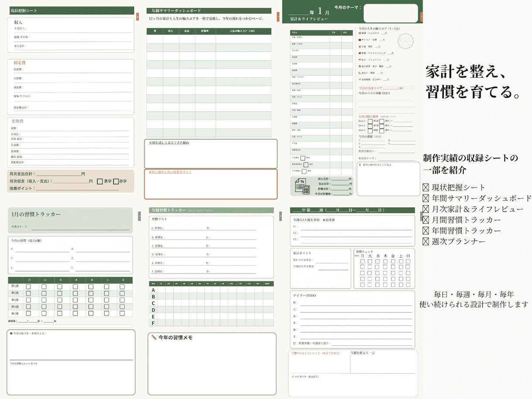Click the 家計ポイント heading
The width and height of the screenshot is (532, 399).
[x=302, y=253]
